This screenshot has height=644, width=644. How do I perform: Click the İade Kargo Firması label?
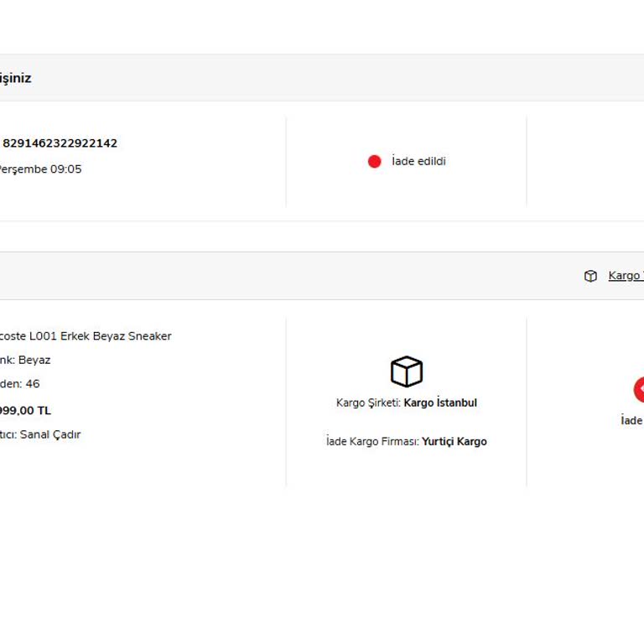[x=371, y=441]
